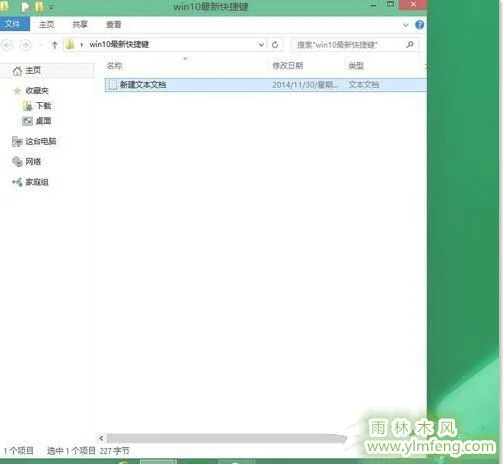The width and height of the screenshot is (503, 464).
Task: Click the desktop icon beside 桌面
Action: 27,121
